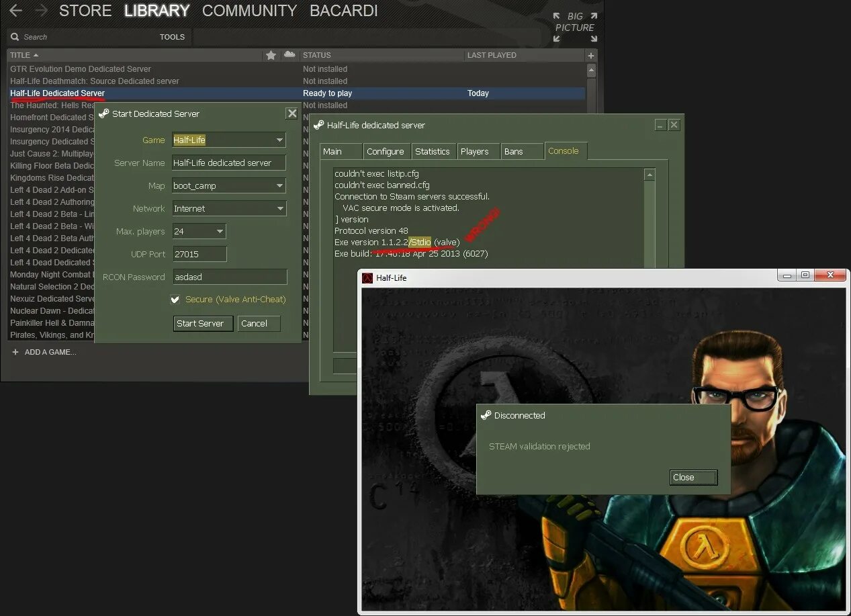The image size is (851, 616).
Task: Click ADD A GAME link
Action: coord(50,352)
